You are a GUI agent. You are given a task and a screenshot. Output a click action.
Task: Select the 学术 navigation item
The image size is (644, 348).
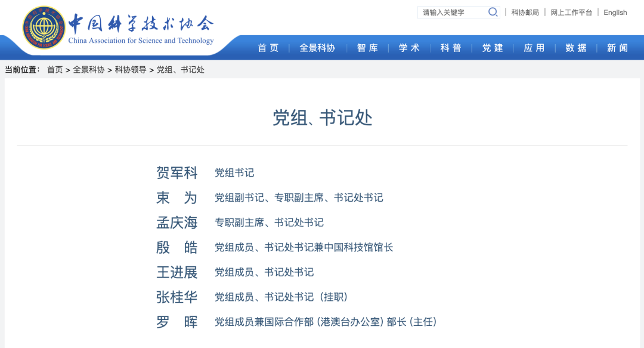click(x=409, y=48)
